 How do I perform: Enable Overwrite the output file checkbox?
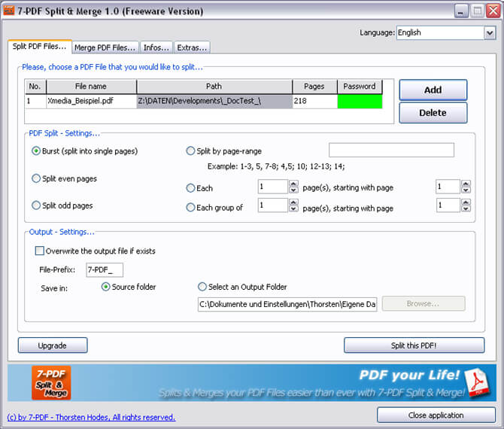(x=40, y=251)
